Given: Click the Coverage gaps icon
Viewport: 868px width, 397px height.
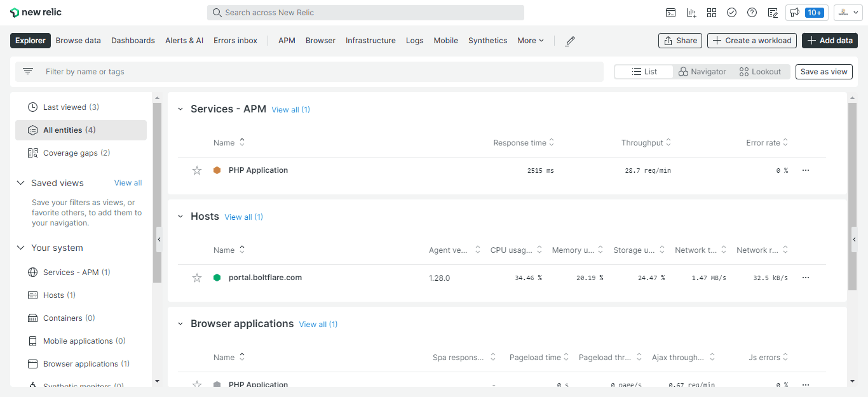Looking at the screenshot, I should pos(33,153).
